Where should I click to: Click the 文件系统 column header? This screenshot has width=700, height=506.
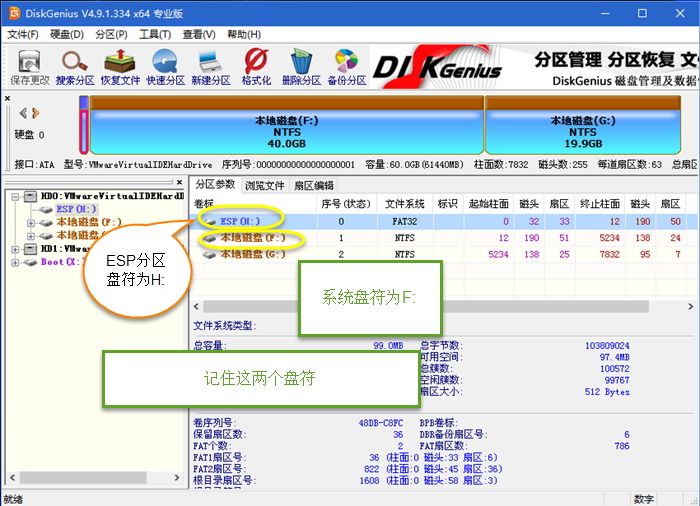pyautogui.click(x=404, y=204)
